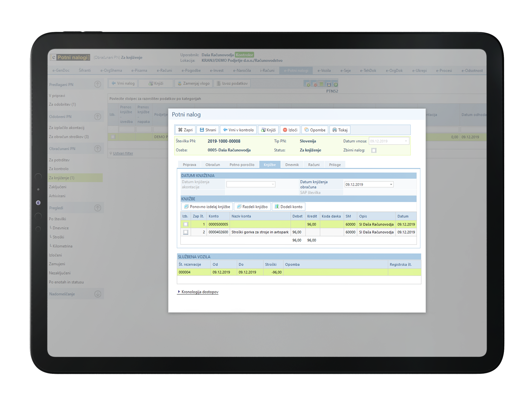The image size is (532, 414).
Task: Click Knjiži button in the dialog toolbar
Action: click(x=268, y=130)
